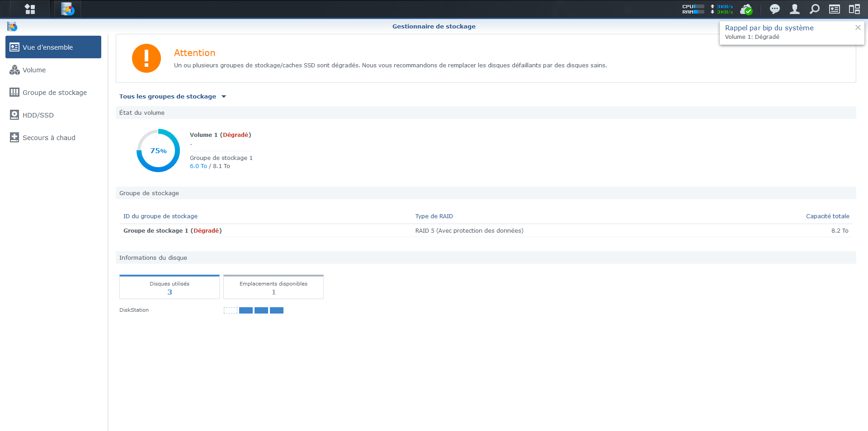Select the Groupe de stockage 1 (Dégradé) row
The height and width of the screenshot is (431, 868).
[486, 230]
